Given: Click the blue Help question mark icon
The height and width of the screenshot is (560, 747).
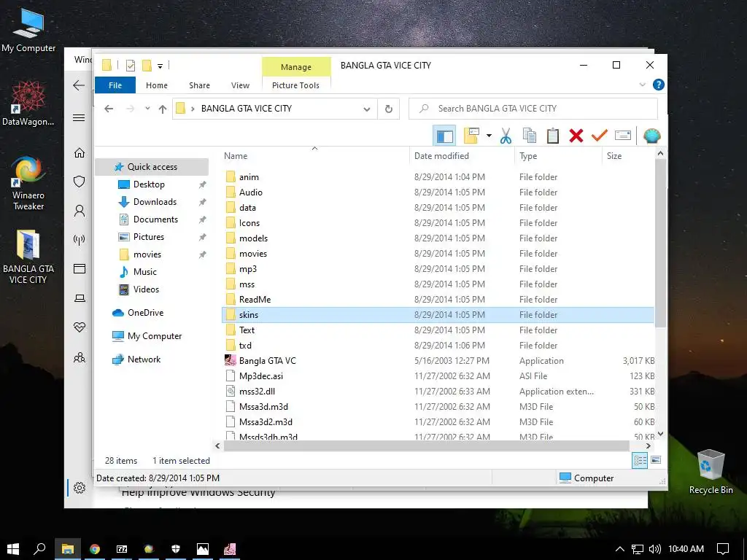Looking at the screenshot, I should click(x=659, y=85).
